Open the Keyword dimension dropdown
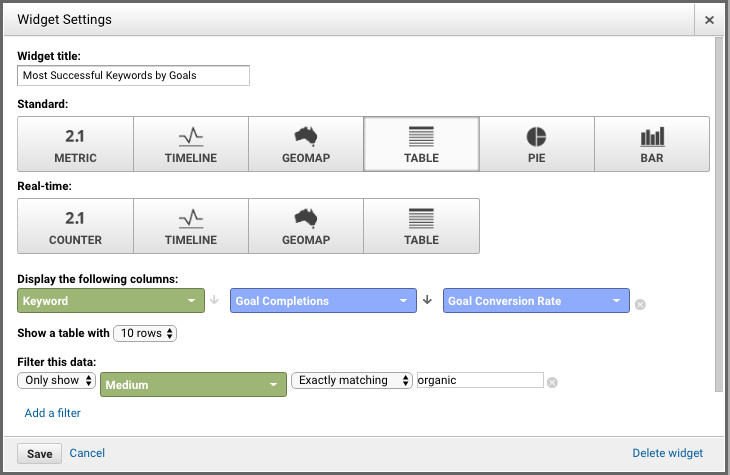730x475 pixels. (111, 301)
